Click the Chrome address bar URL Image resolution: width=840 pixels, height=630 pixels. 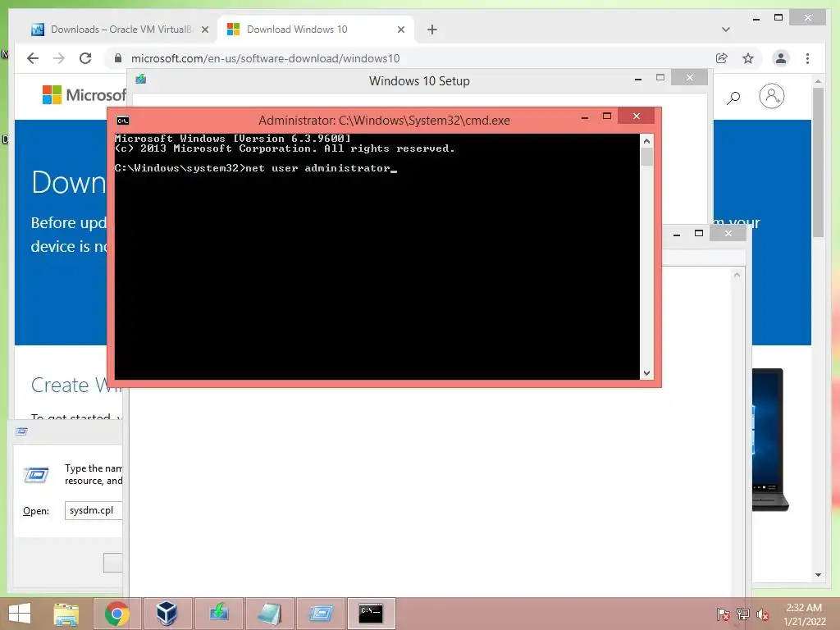(265, 58)
